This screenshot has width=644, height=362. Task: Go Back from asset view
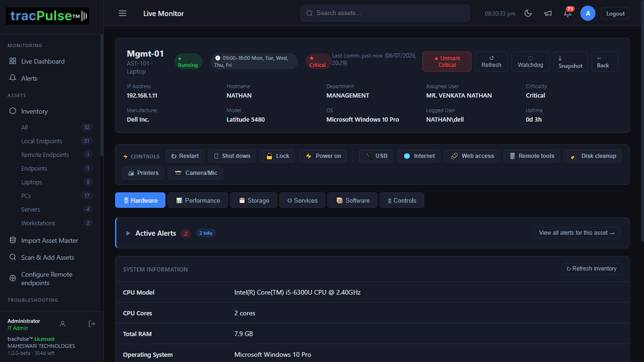tap(604, 61)
